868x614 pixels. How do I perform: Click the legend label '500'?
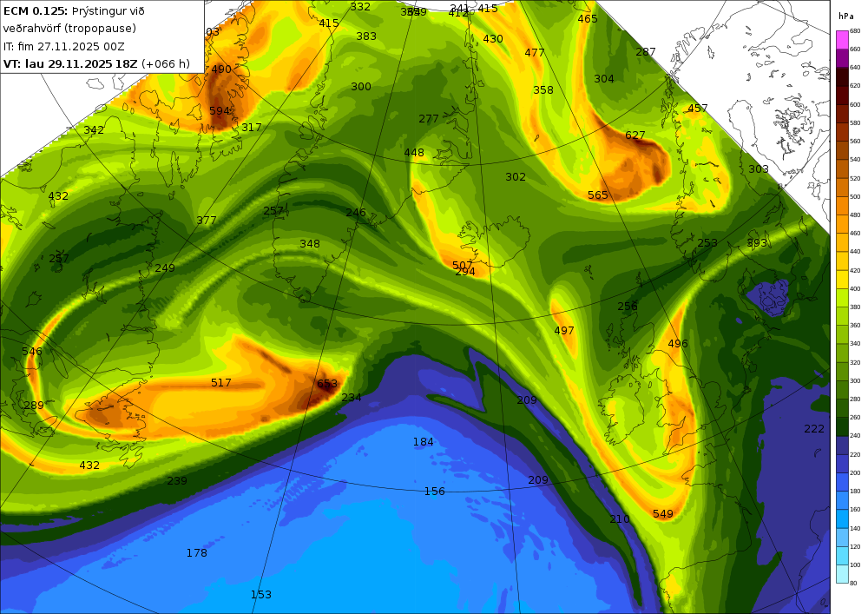pos(855,196)
